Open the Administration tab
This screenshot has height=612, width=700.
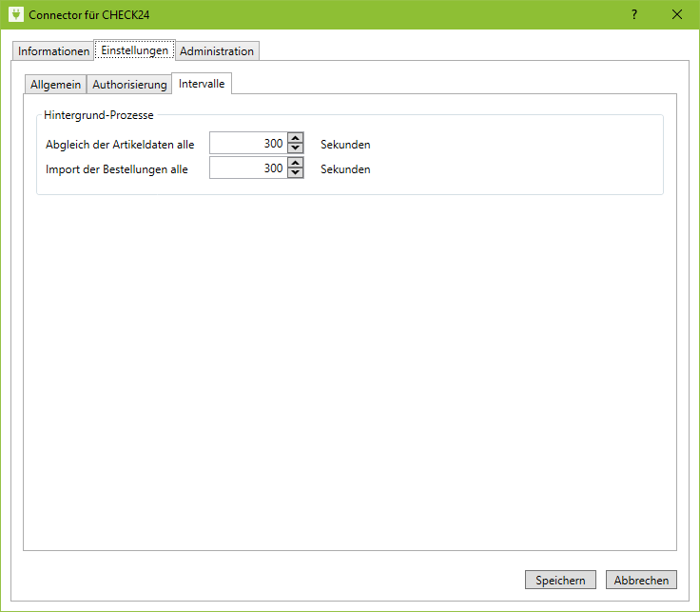click(x=217, y=51)
